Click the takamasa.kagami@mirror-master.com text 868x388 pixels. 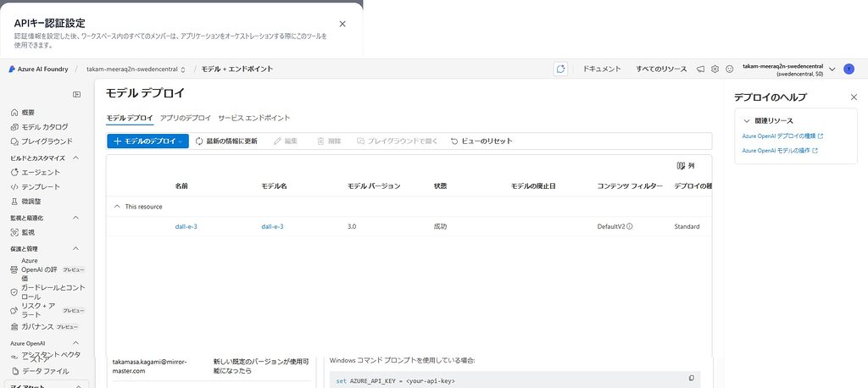149,366
